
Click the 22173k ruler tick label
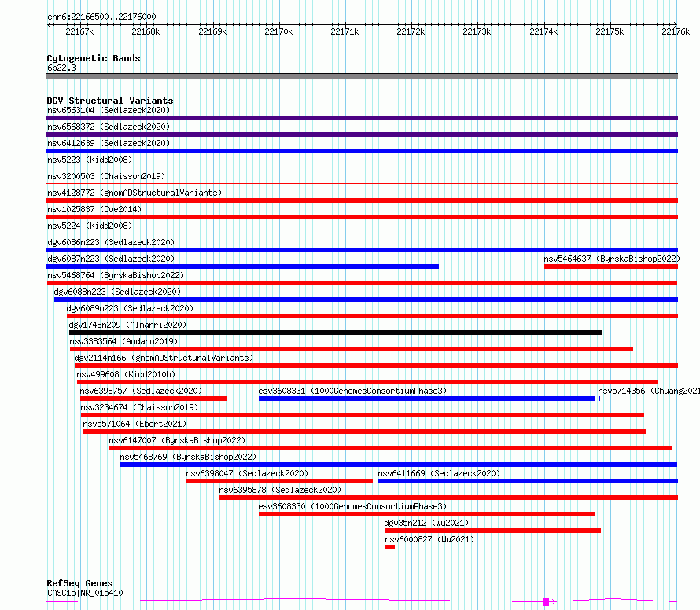pyautogui.click(x=477, y=31)
